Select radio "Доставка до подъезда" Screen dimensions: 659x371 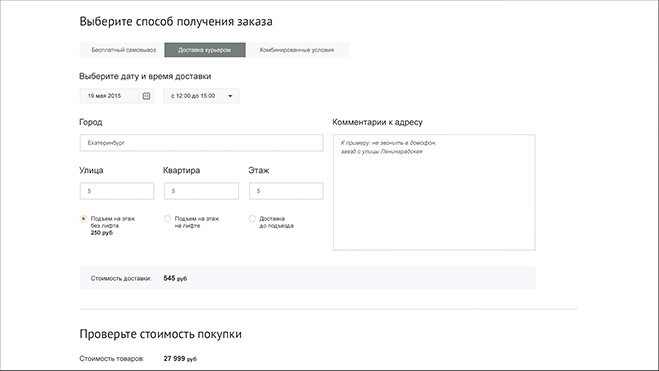pyautogui.click(x=252, y=218)
